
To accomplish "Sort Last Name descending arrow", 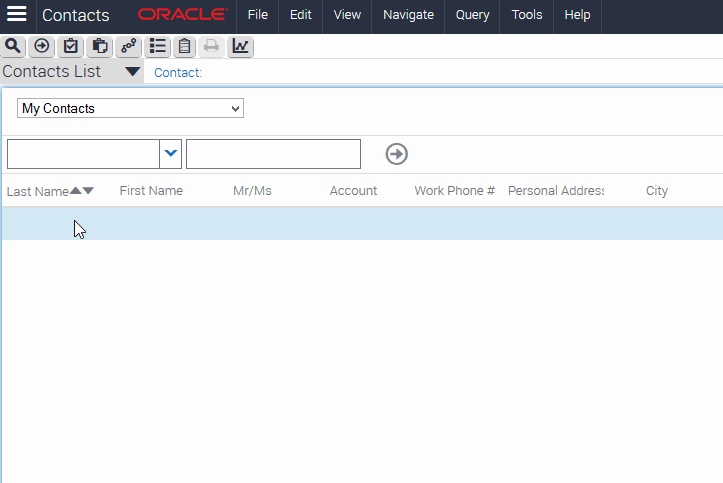I will click(x=88, y=190).
